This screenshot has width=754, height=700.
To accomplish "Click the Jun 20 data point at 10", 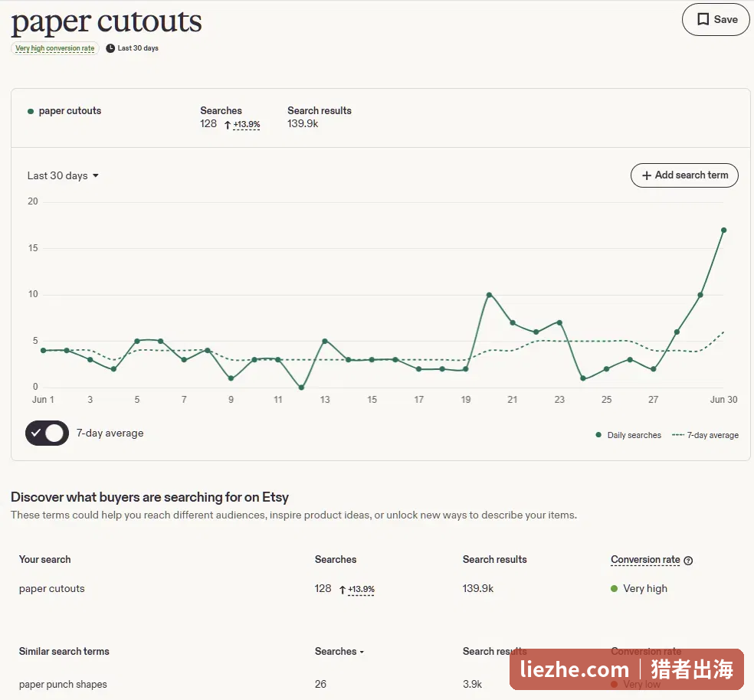I will [x=489, y=295].
